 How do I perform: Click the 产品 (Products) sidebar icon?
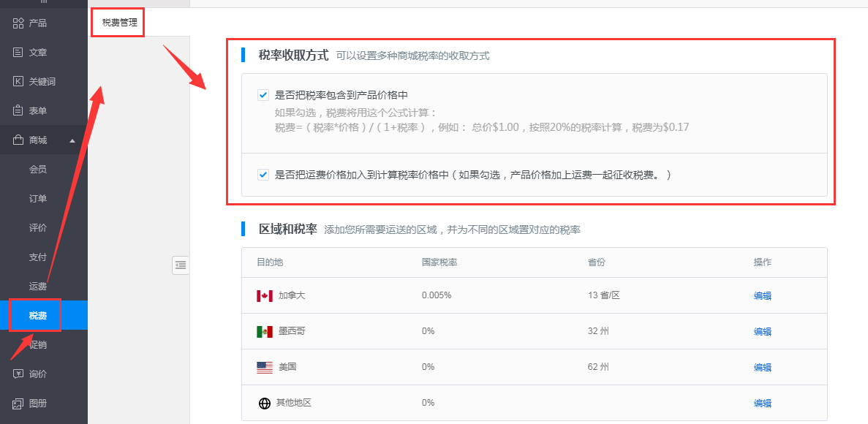coord(18,23)
